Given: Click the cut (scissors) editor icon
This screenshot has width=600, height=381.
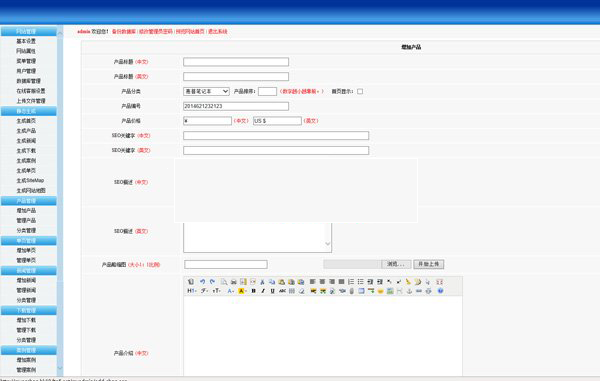Looking at the screenshot, I should 262,282.
